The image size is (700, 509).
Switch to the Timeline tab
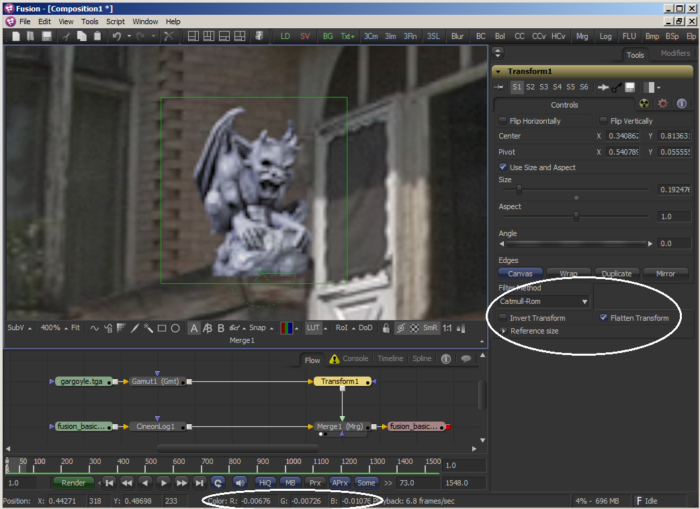(x=390, y=359)
